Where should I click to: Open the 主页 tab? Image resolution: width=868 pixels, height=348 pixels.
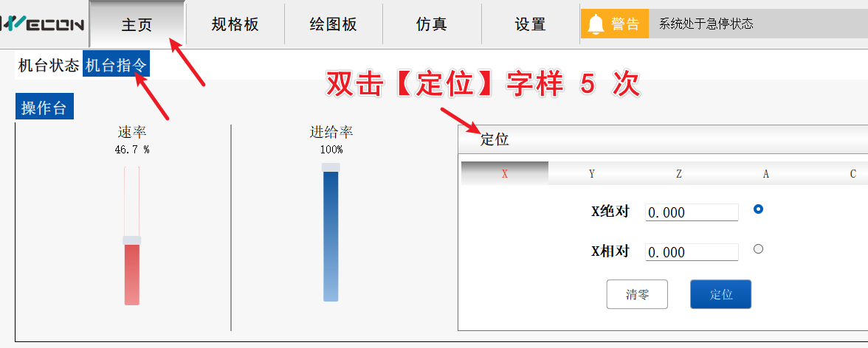point(137,24)
